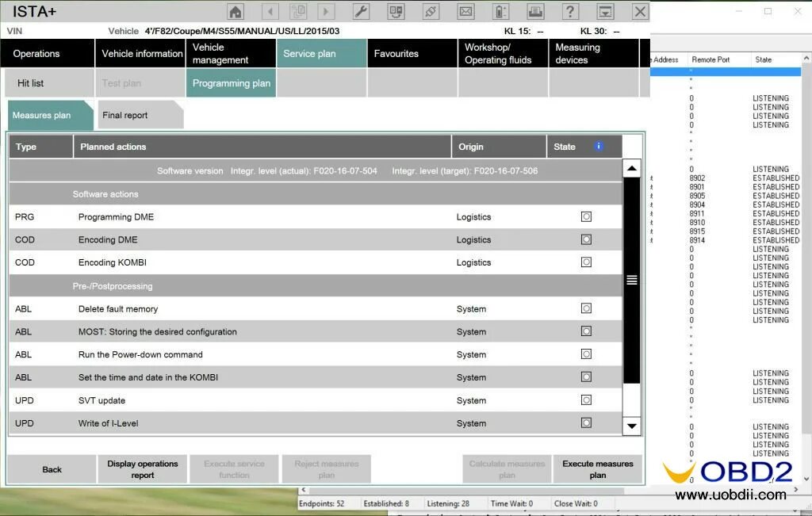Select the Write of I-Level row text

point(108,423)
